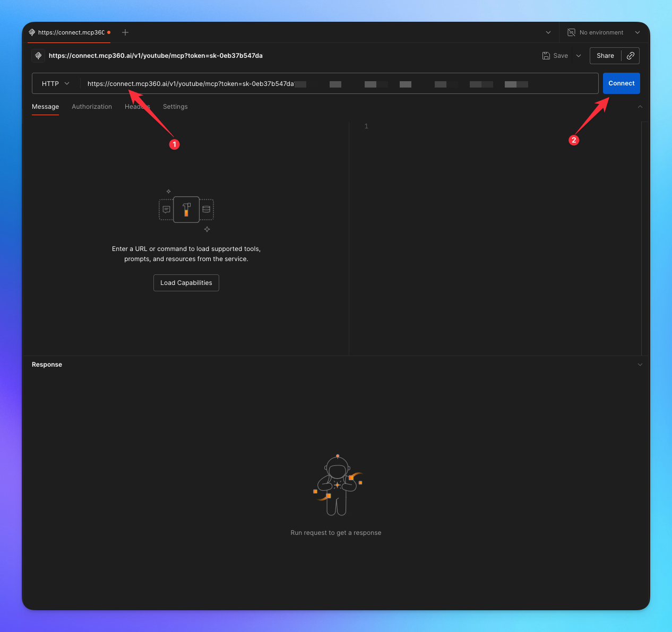Click the tools illustration above Load Capabilities
672x632 pixels.
(186, 209)
